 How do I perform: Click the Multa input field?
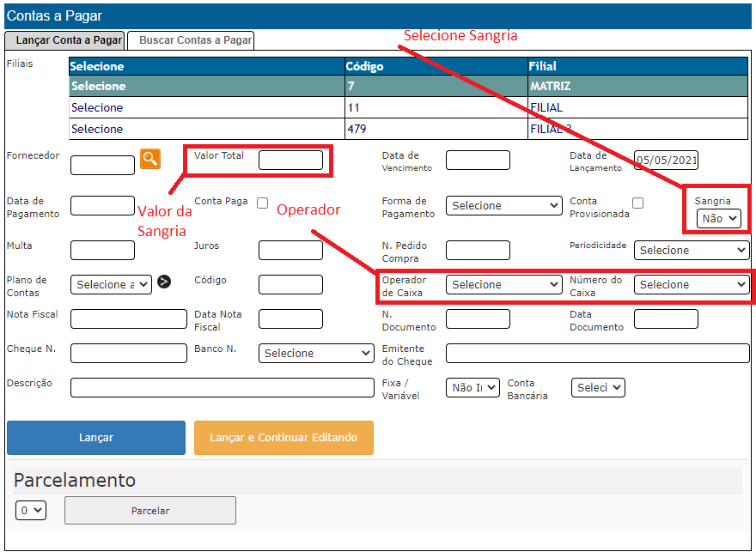pyautogui.click(x=102, y=251)
